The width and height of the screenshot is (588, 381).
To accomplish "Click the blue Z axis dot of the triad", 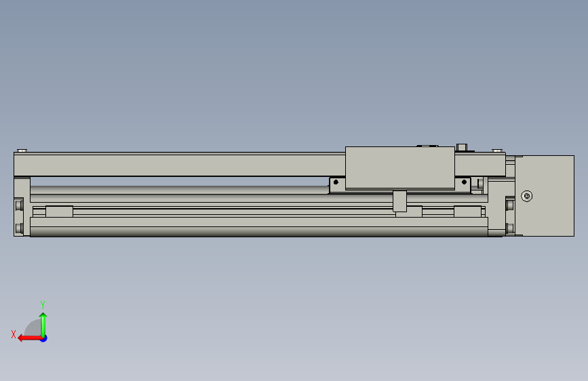I will pos(44,338).
